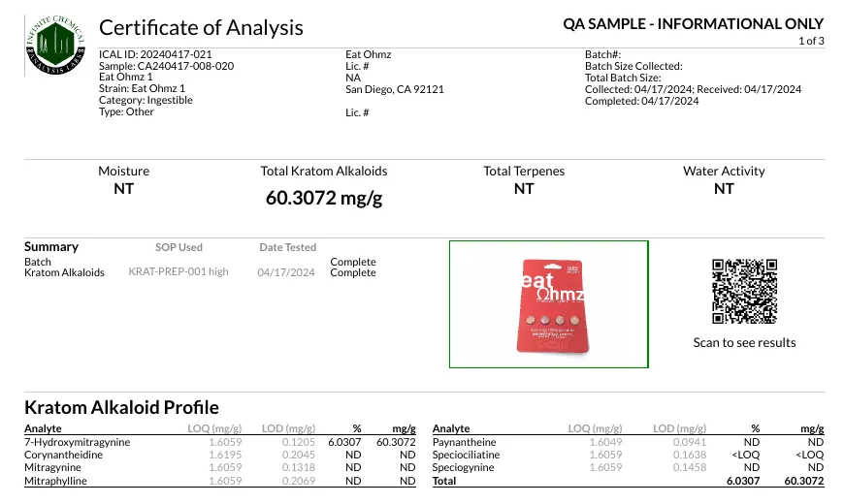Click the Infinite Chemical Analysis Labs logo
This screenshot has width=844, height=504.
pyautogui.click(x=56, y=46)
